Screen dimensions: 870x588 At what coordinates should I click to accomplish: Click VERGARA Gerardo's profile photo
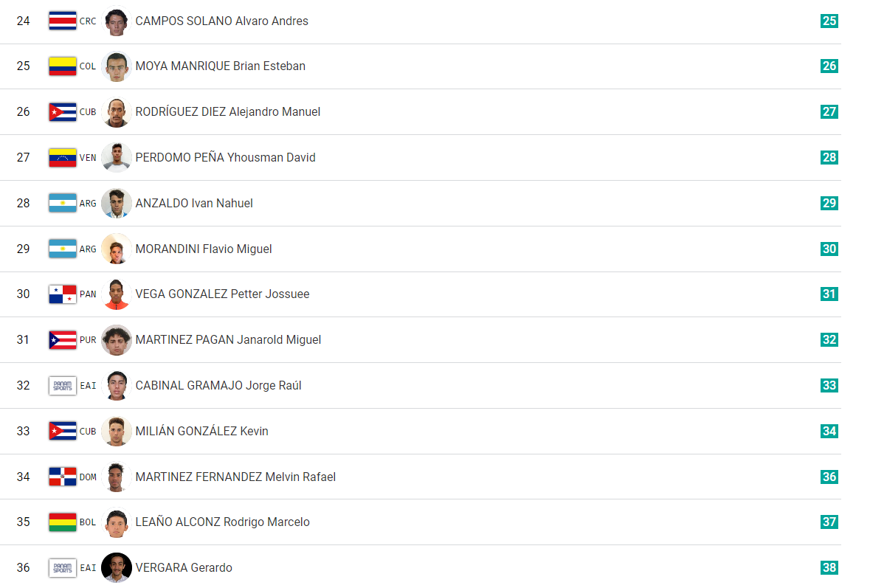[x=117, y=568]
